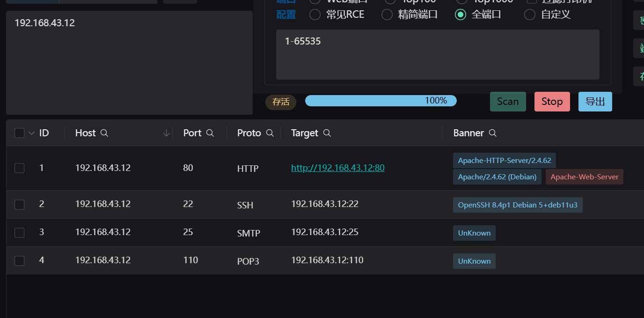This screenshot has height=318, width=644.
Task: Sort the Host column with arrow icon
Action: pos(166,133)
